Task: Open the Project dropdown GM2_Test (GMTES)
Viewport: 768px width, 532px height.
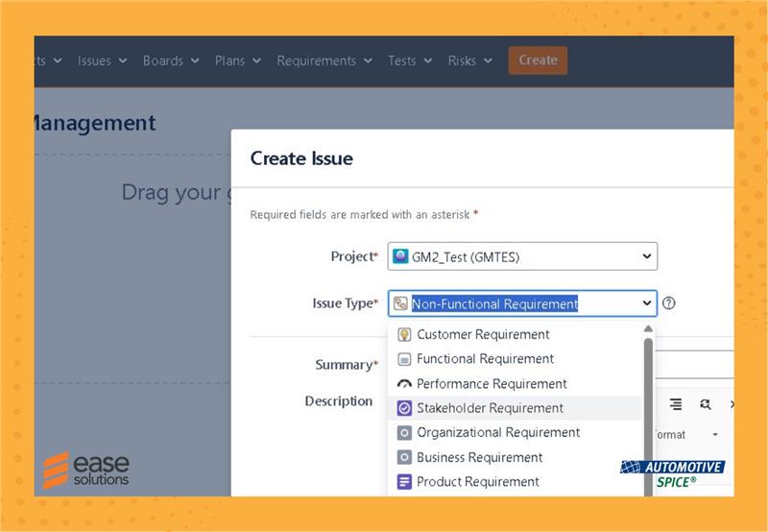Action: coord(522,256)
